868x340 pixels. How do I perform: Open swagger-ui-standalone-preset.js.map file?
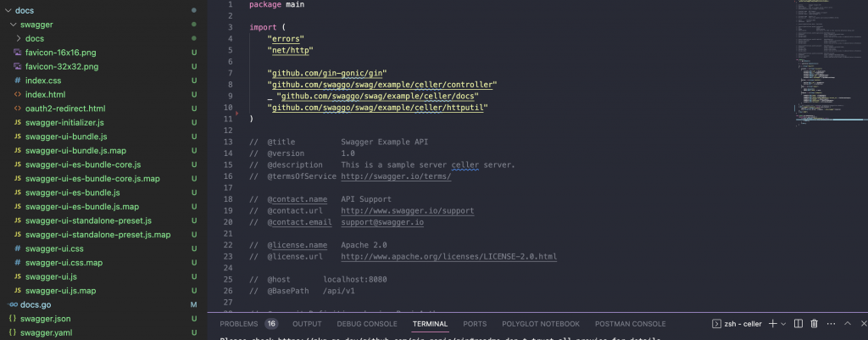(x=98, y=235)
